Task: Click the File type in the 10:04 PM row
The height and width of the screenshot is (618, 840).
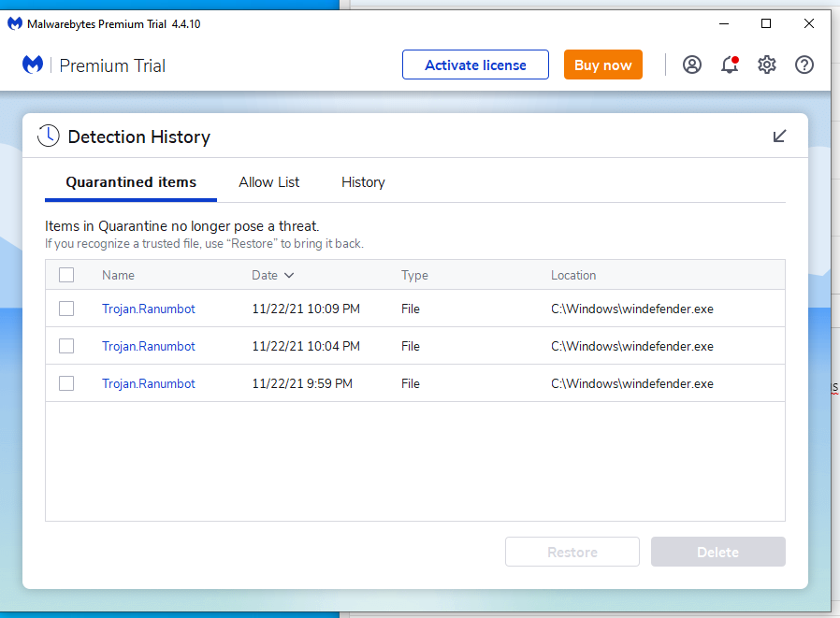Action: click(411, 347)
